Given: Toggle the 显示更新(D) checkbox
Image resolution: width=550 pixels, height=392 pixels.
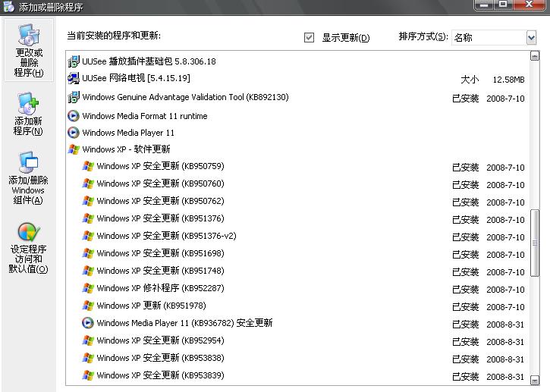Looking at the screenshot, I should [309, 37].
